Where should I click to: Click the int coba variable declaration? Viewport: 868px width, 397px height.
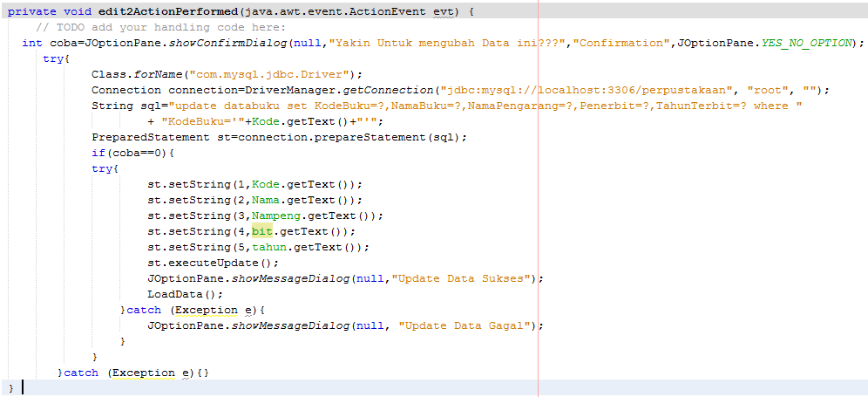52,43
